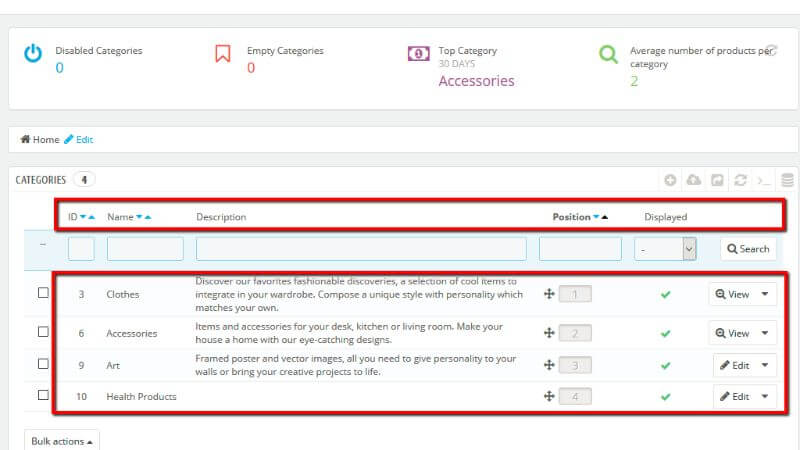Click position value box for Health Products
Viewport: 800px width, 450px height.
575,397
